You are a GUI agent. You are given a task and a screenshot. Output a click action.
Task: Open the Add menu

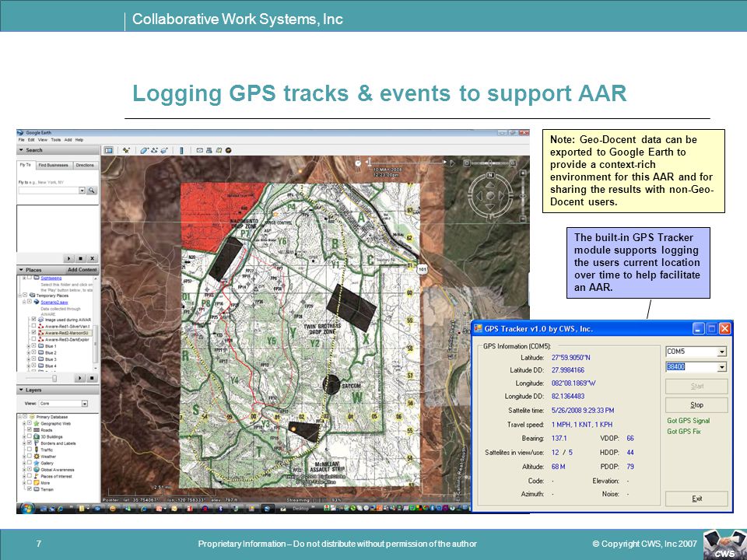pyautogui.click(x=68, y=140)
